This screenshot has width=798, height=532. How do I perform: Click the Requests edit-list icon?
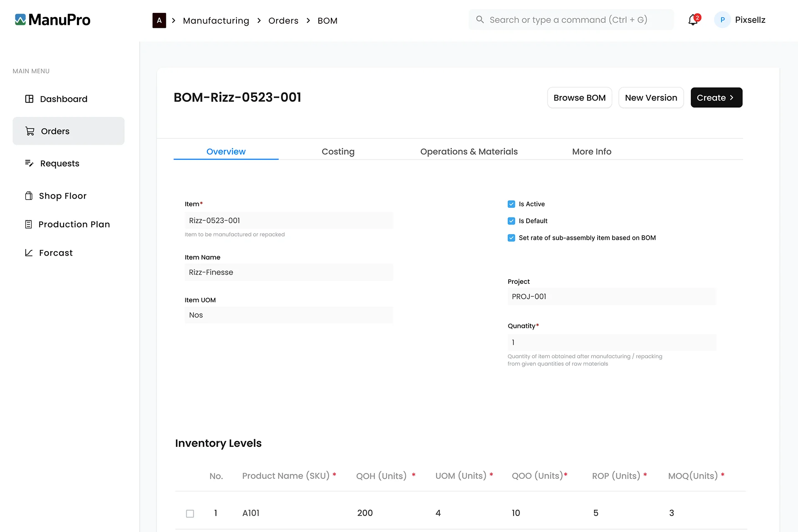coord(29,163)
